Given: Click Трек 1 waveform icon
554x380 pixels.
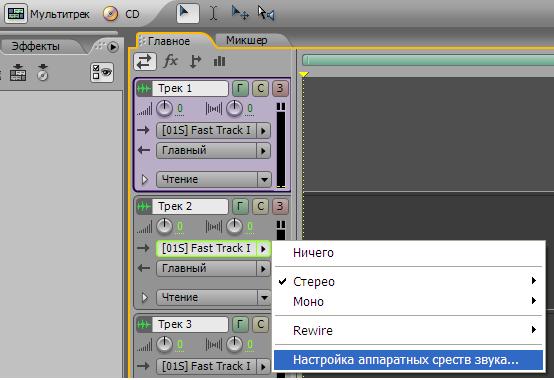Looking at the screenshot, I should pyautogui.click(x=144, y=88).
